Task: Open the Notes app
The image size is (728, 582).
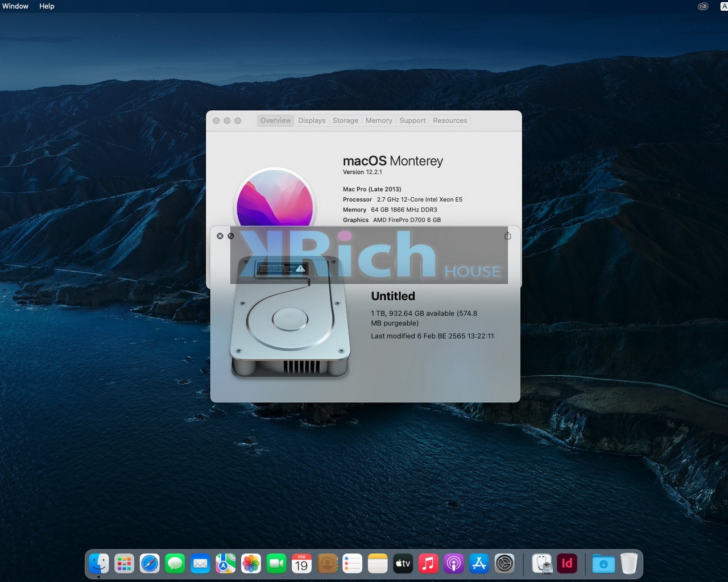Action: pyautogui.click(x=378, y=564)
